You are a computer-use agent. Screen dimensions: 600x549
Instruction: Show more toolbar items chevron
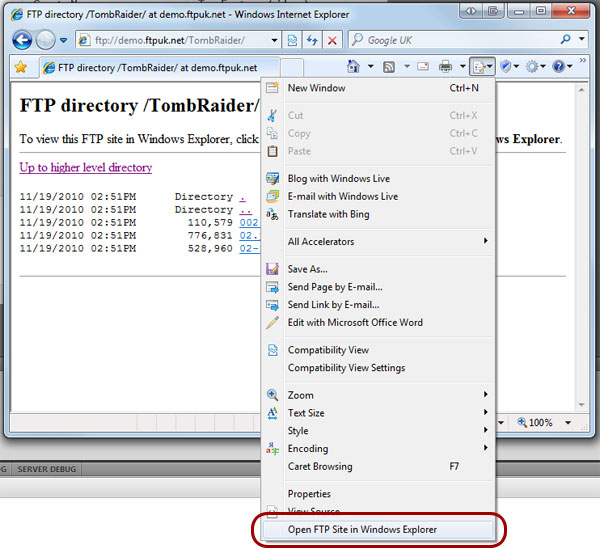click(582, 61)
